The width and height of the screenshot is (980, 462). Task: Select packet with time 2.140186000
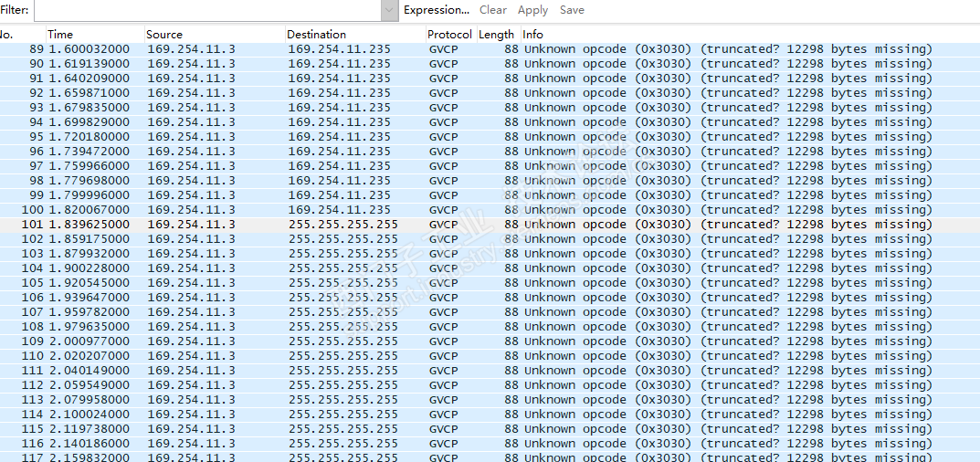[490, 443]
